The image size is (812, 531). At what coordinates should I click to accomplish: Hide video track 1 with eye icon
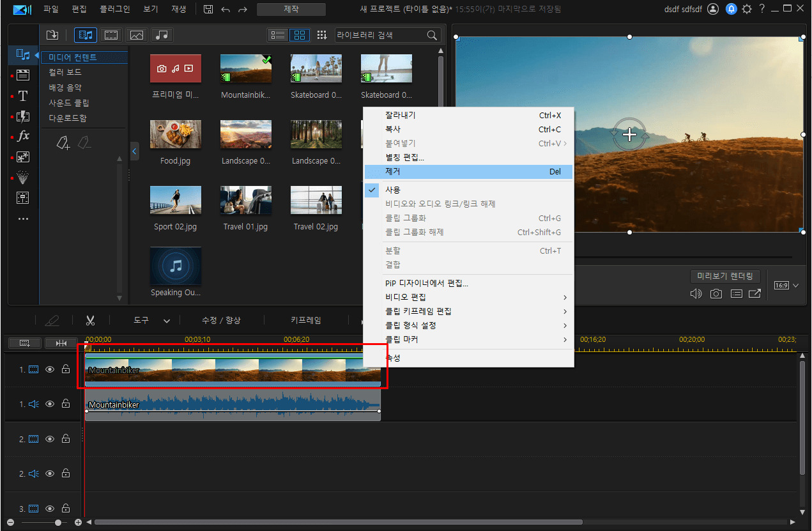click(x=50, y=369)
